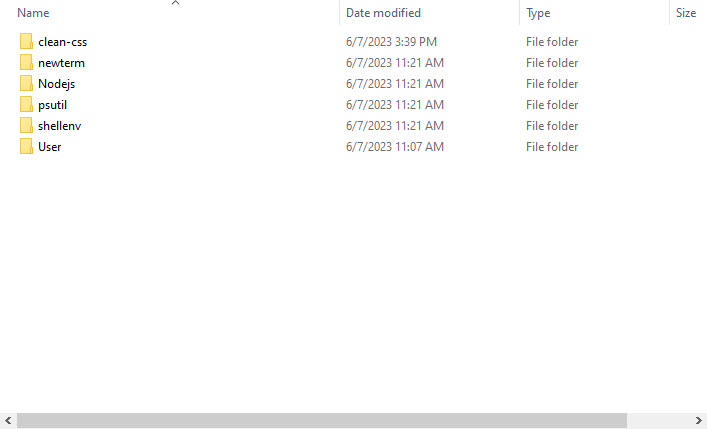The width and height of the screenshot is (707, 429).
Task: Click the shellenv row's modified date
Action: 395,126
